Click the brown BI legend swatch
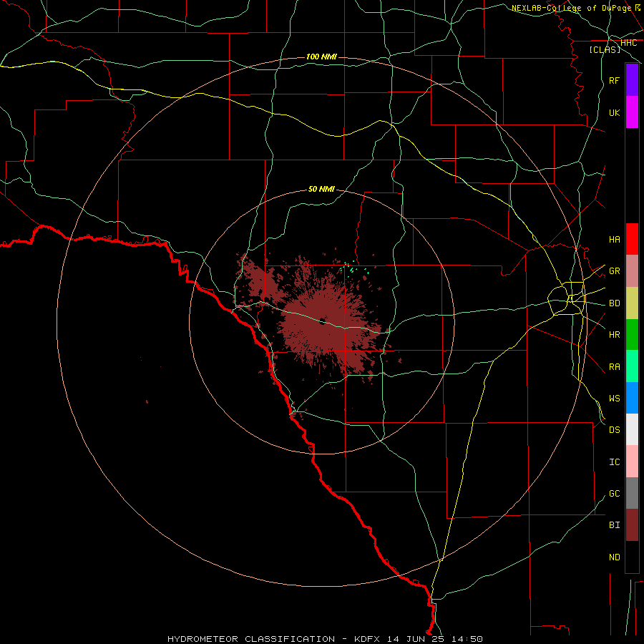This screenshot has width=644, height=644. coord(632,525)
